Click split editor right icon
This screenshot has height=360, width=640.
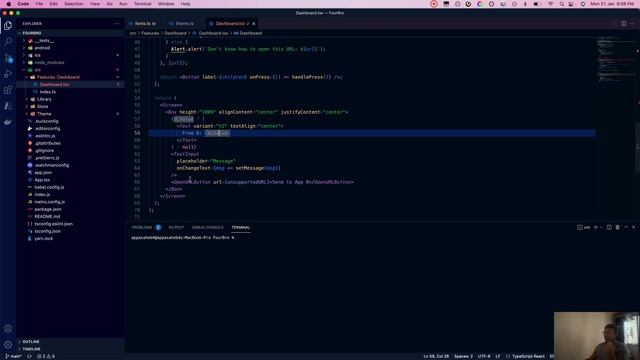624,23
